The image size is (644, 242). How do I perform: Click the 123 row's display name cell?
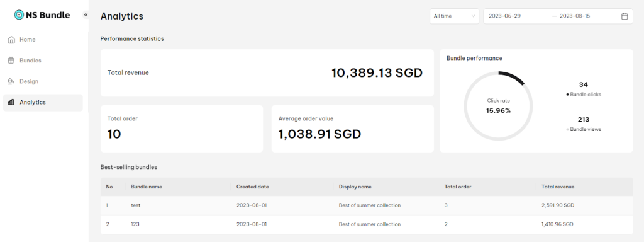click(x=370, y=224)
